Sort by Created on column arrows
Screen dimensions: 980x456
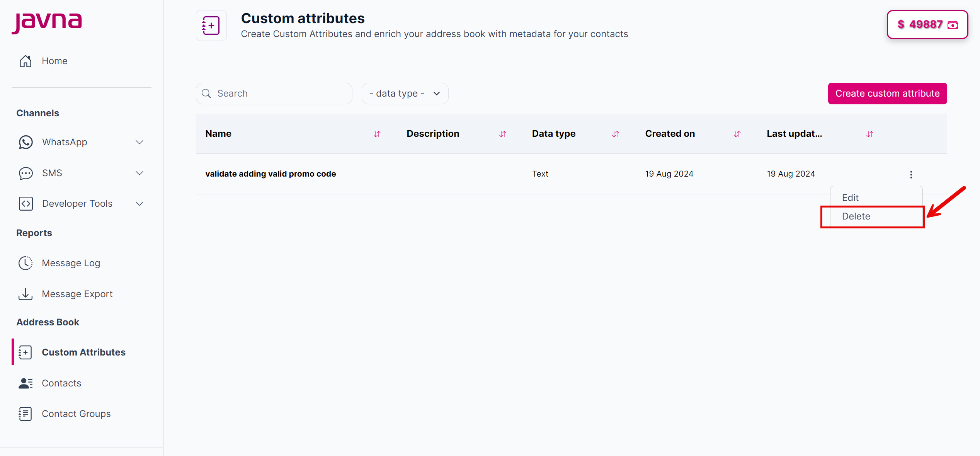737,134
